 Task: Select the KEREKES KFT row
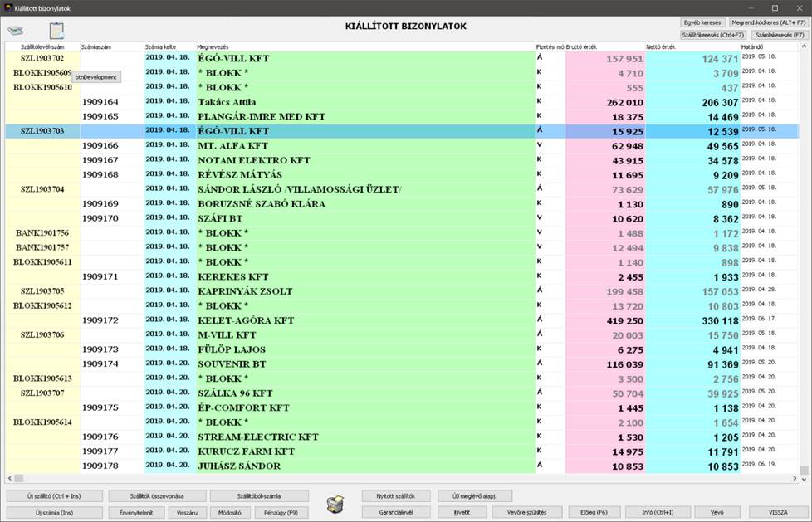(x=402, y=276)
